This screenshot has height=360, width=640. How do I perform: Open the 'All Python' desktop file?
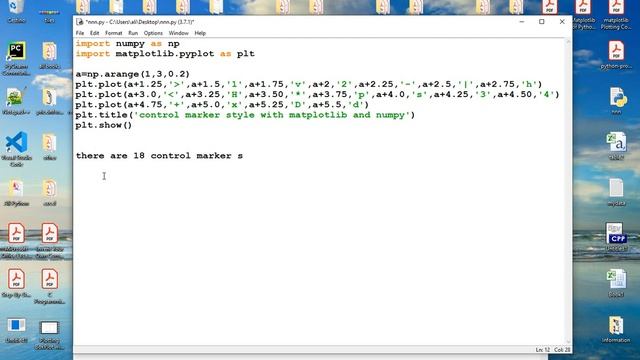pyautogui.click(x=16, y=193)
